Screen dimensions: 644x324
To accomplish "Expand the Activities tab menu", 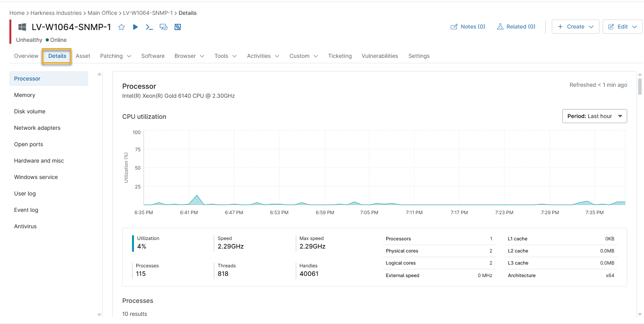I will pyautogui.click(x=263, y=56).
